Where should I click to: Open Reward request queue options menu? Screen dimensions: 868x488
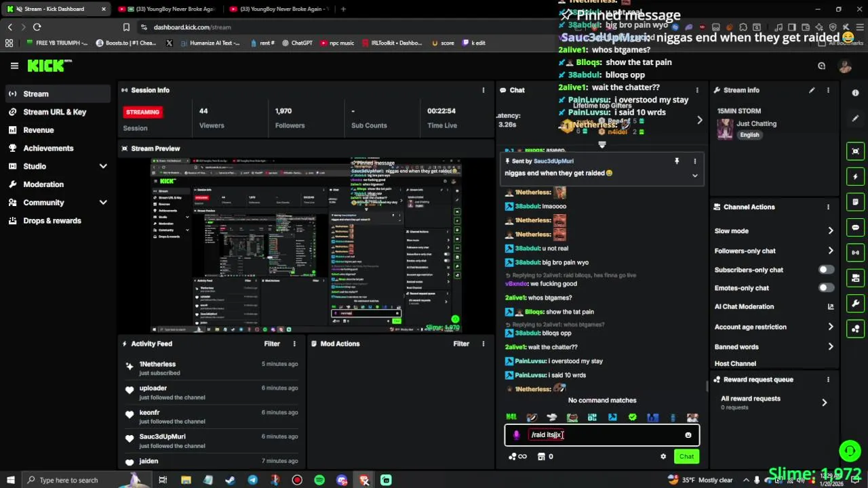[828, 380]
